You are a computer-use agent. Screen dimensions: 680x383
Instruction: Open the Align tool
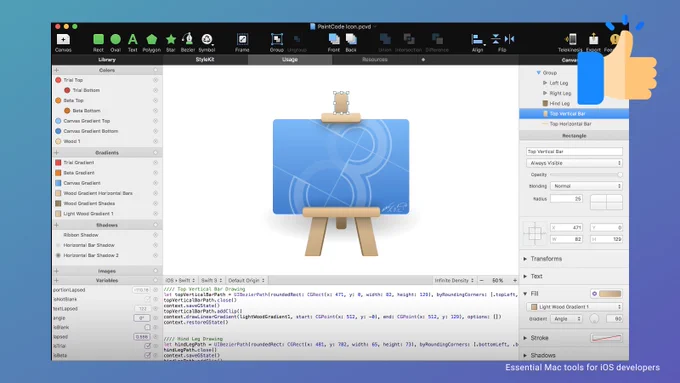pos(477,43)
